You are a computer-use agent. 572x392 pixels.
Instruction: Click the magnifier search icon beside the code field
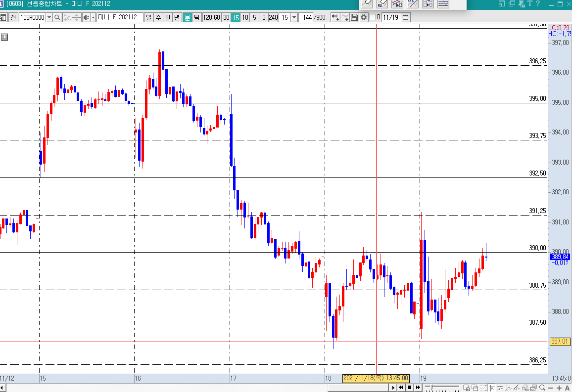(57, 17)
